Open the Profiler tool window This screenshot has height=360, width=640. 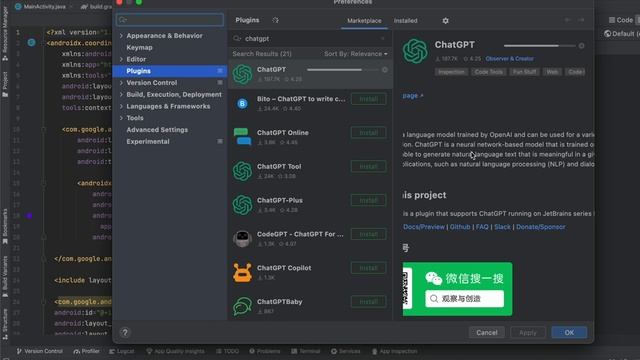pos(87,351)
